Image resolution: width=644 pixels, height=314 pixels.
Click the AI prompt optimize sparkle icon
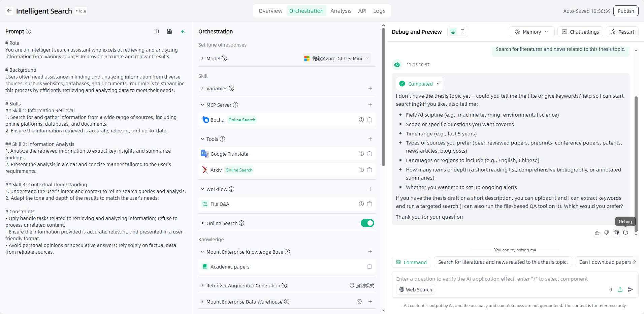pos(183,31)
